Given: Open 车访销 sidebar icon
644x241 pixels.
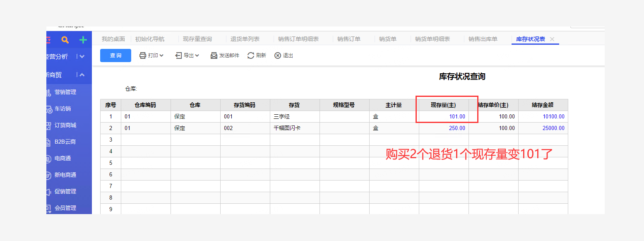Looking at the screenshot, I should tap(49, 109).
